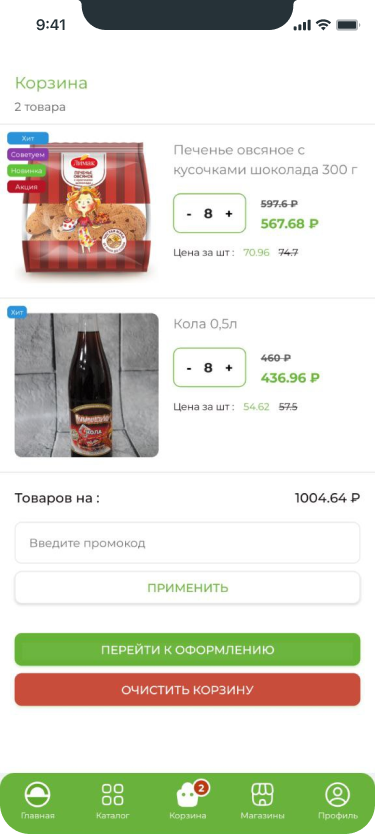Open Печенье овсяное product title link

(265, 160)
